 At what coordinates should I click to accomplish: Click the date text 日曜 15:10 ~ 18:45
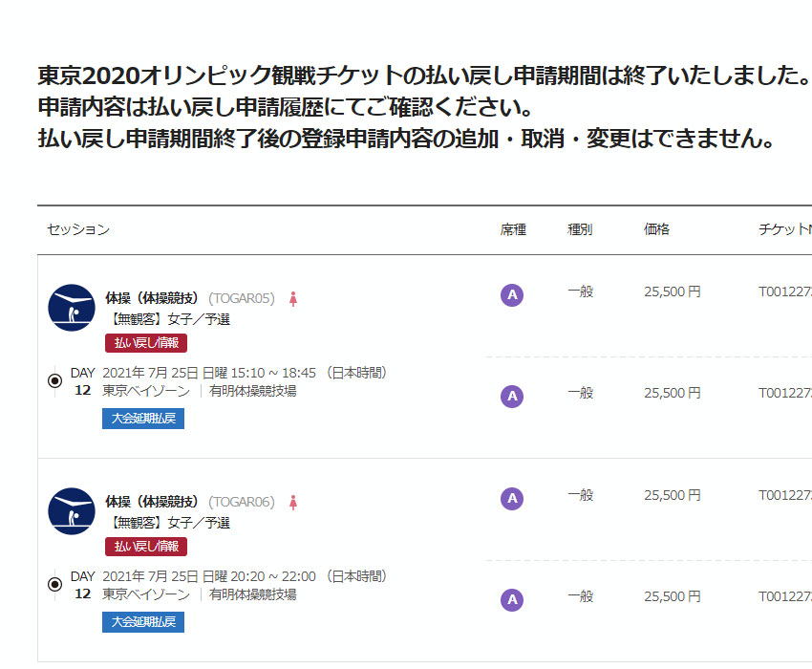point(259,373)
